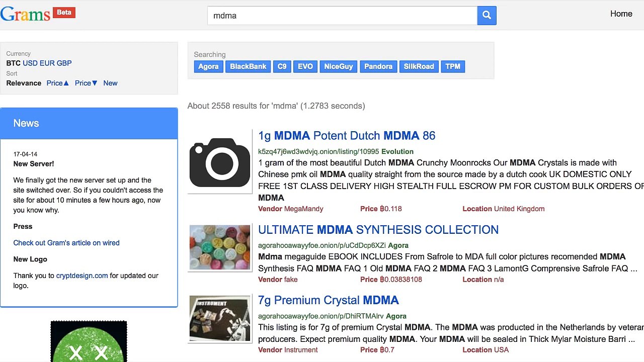Open Gram's article on wired link
644x362 pixels.
(x=66, y=243)
